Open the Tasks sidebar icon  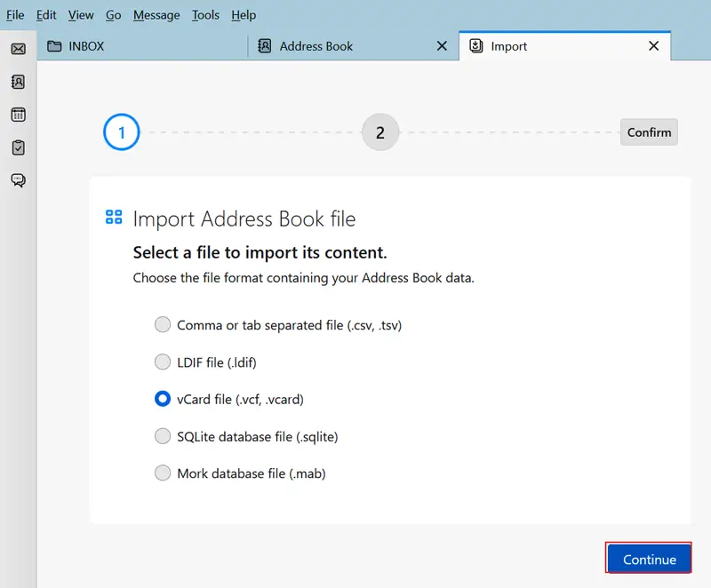(18, 147)
